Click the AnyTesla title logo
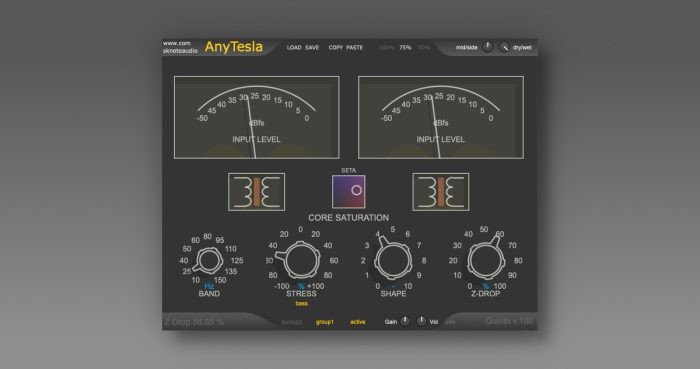The height and width of the screenshot is (369, 700). pyautogui.click(x=233, y=47)
